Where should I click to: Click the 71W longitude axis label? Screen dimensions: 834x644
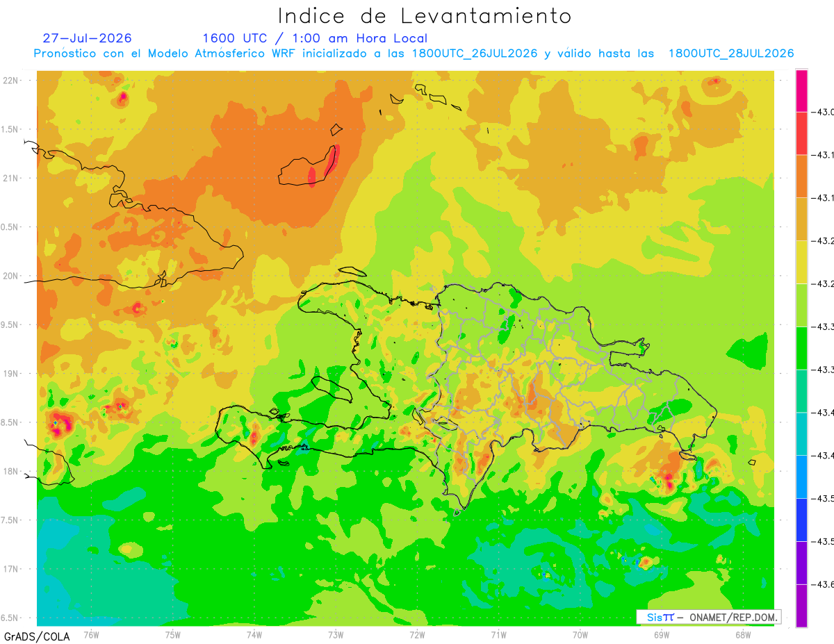(498, 634)
